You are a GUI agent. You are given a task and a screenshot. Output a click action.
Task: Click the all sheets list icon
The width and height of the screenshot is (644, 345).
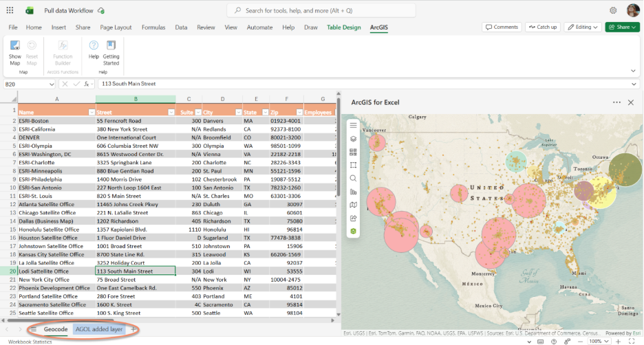pyautogui.click(x=34, y=329)
